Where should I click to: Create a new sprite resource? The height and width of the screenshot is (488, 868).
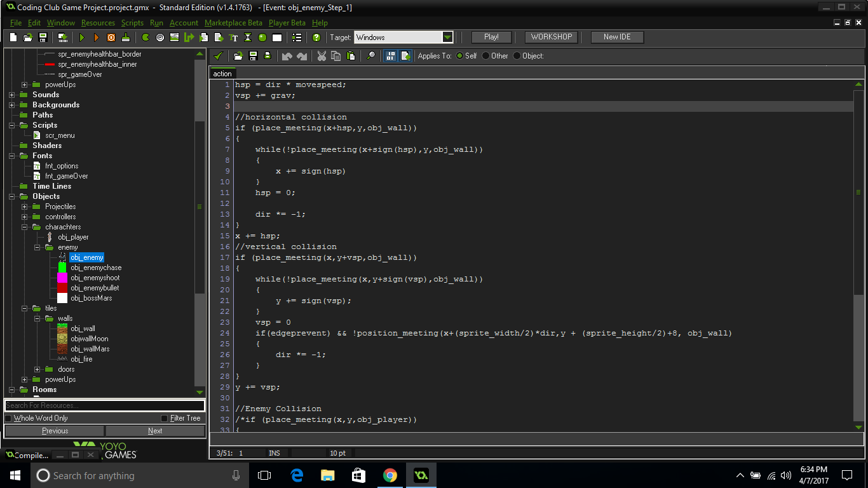pyautogui.click(x=144, y=37)
